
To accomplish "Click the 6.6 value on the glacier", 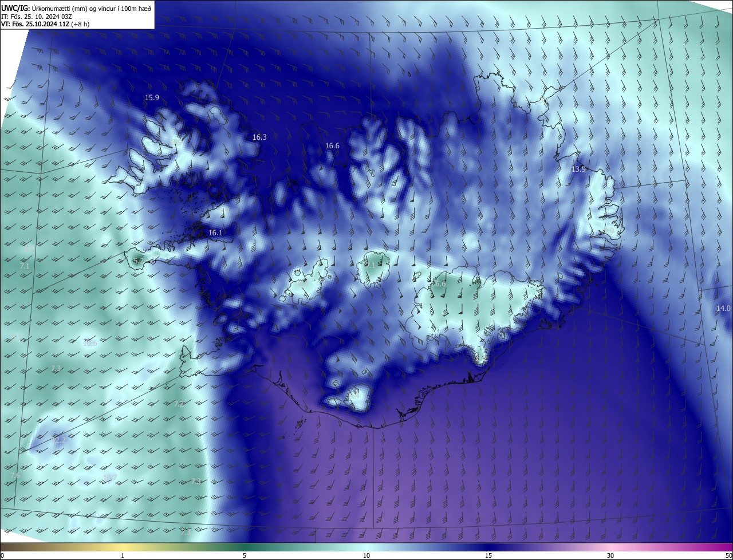I will [440, 284].
